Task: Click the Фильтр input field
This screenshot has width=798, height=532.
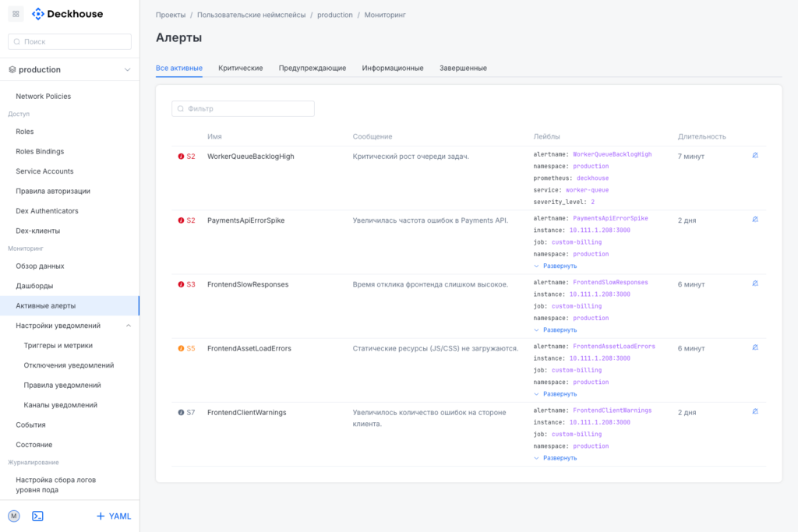Action: pos(243,109)
